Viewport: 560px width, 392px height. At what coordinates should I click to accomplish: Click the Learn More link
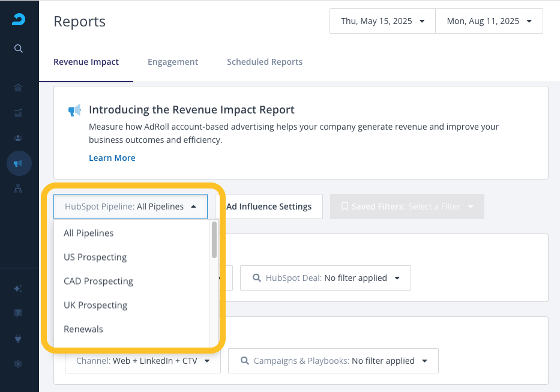[x=112, y=158]
